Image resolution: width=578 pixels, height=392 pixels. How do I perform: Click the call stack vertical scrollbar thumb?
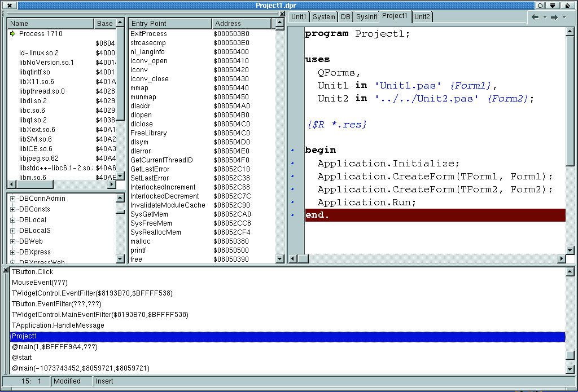pyautogui.click(x=570, y=355)
